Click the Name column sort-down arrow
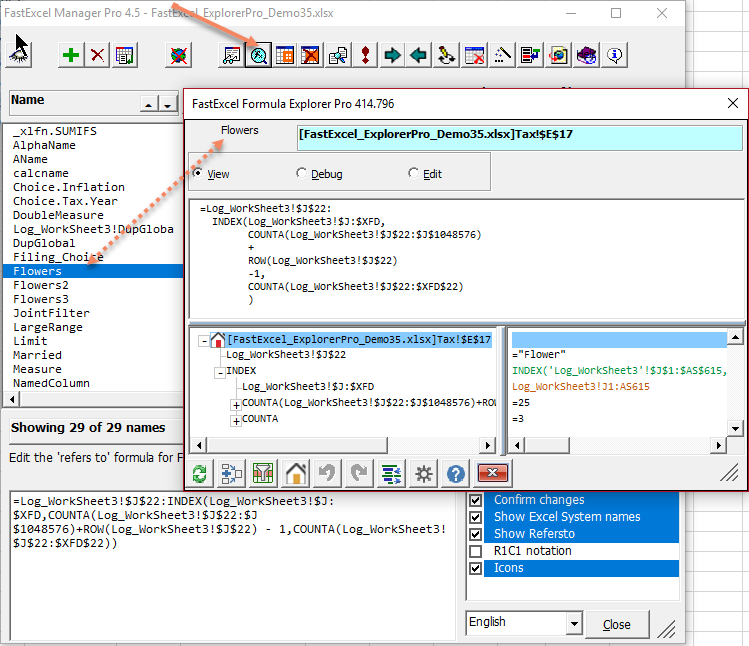The height and width of the screenshot is (646, 749). click(168, 104)
